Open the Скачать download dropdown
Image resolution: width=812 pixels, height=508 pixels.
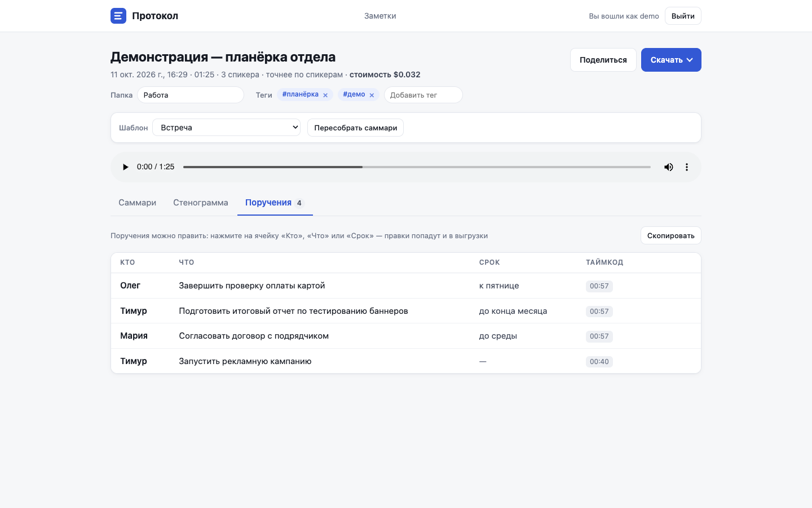(671, 60)
